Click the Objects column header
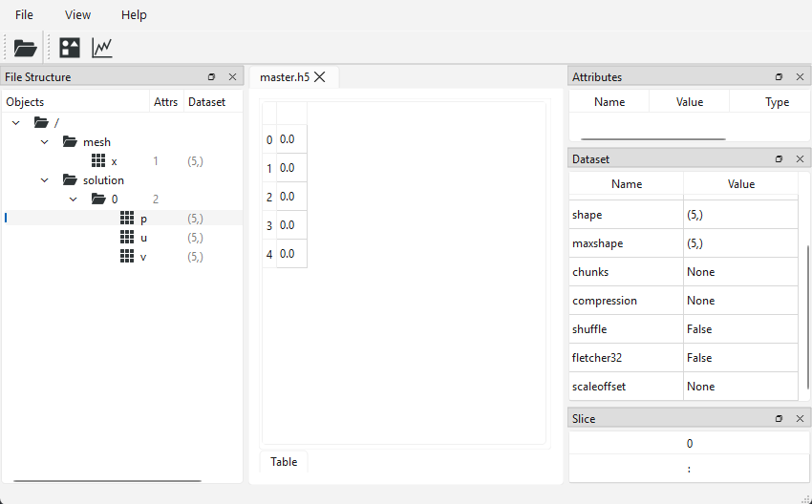This screenshot has width=812, height=504. point(76,102)
